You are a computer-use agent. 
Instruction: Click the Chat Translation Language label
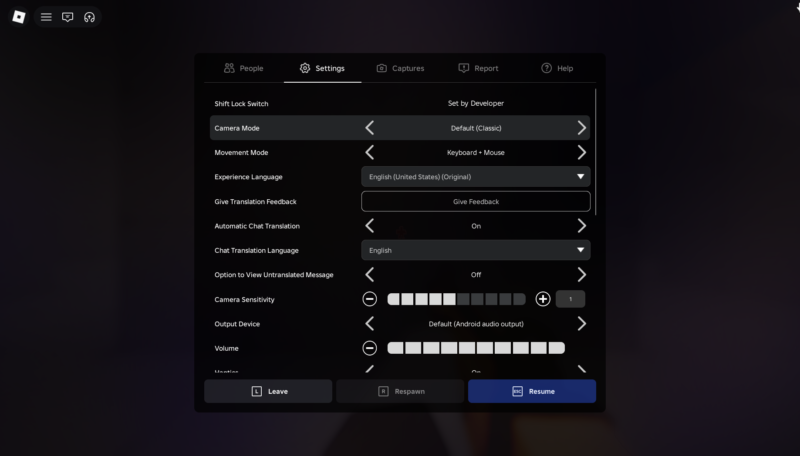257,250
